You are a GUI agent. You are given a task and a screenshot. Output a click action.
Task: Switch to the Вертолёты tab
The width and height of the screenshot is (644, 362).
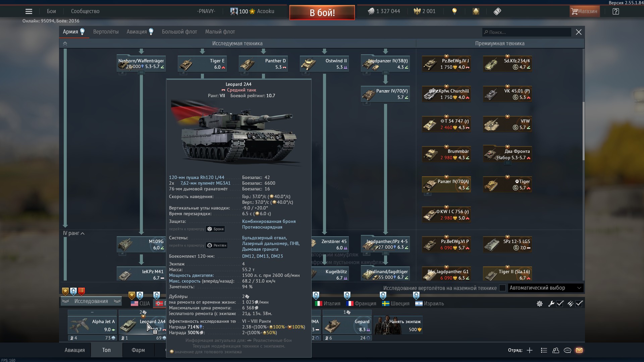click(106, 32)
